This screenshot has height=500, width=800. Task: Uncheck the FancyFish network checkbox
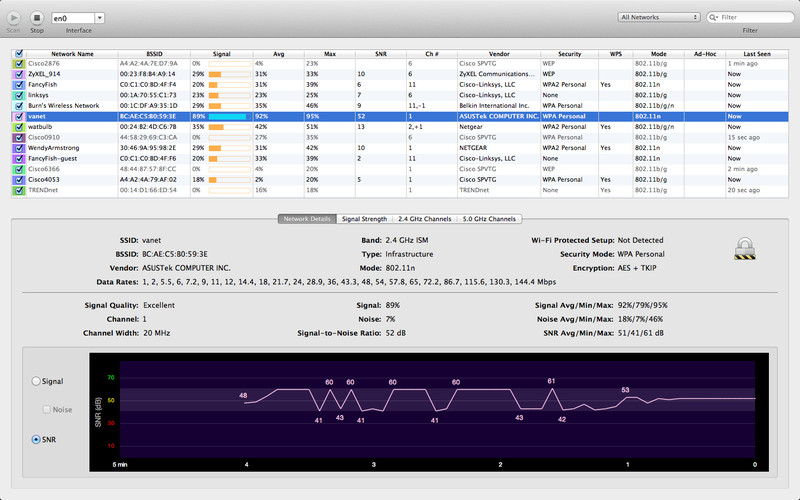[19, 85]
